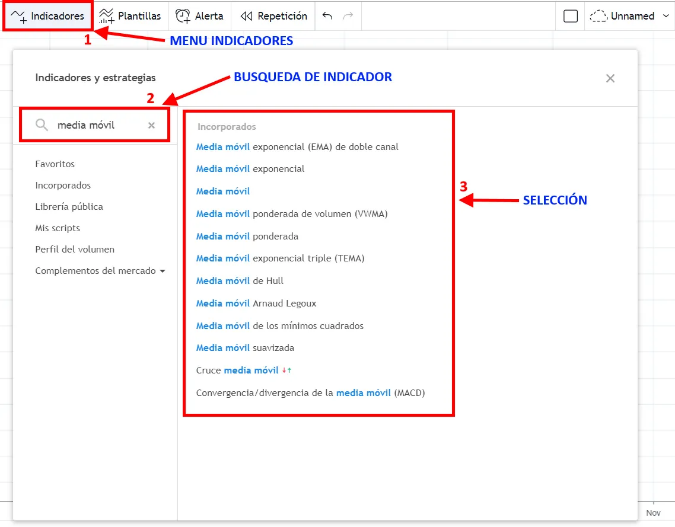Click the Incorporados results heading

pos(226,127)
